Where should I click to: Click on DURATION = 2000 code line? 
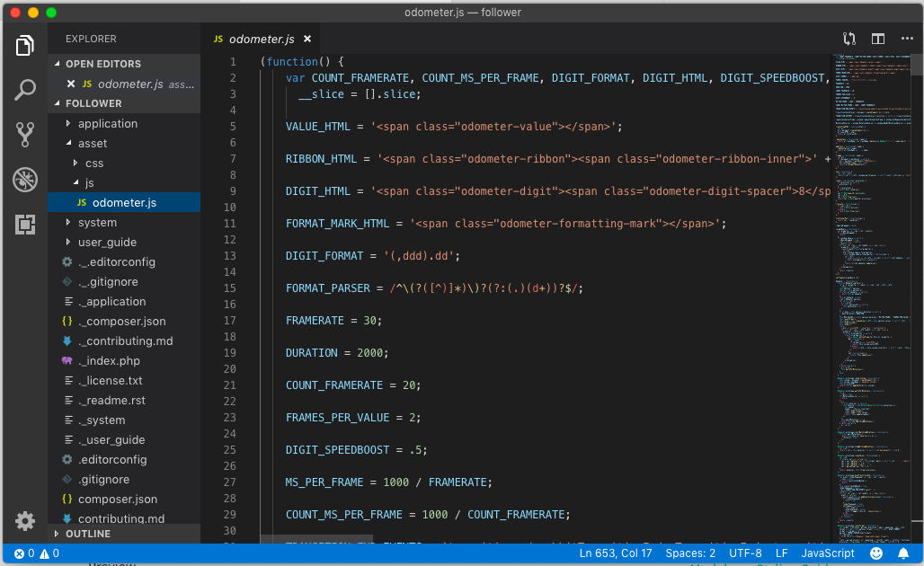[x=337, y=353]
